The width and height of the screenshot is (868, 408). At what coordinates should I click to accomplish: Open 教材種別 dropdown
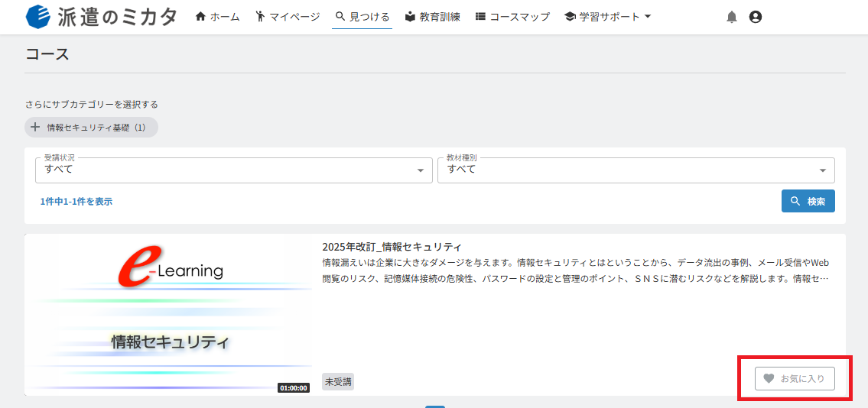[636, 170]
